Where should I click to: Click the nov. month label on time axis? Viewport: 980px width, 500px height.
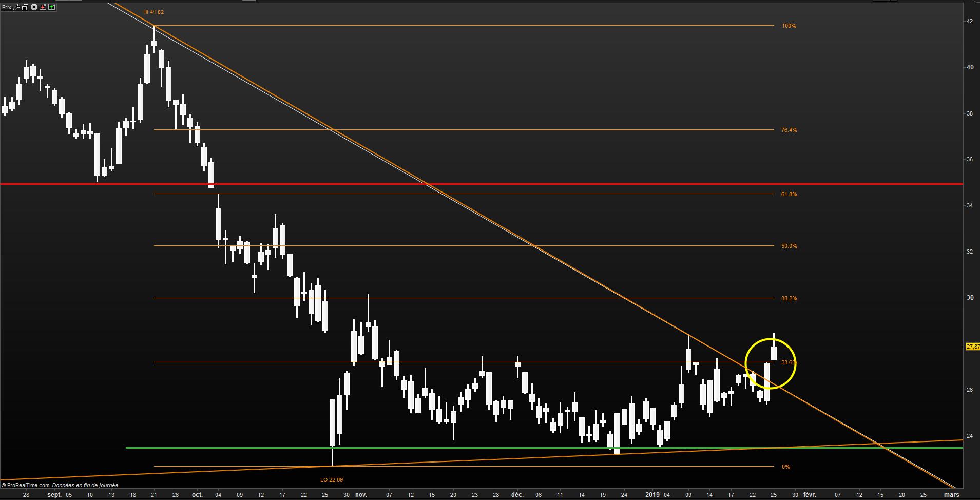tap(361, 495)
